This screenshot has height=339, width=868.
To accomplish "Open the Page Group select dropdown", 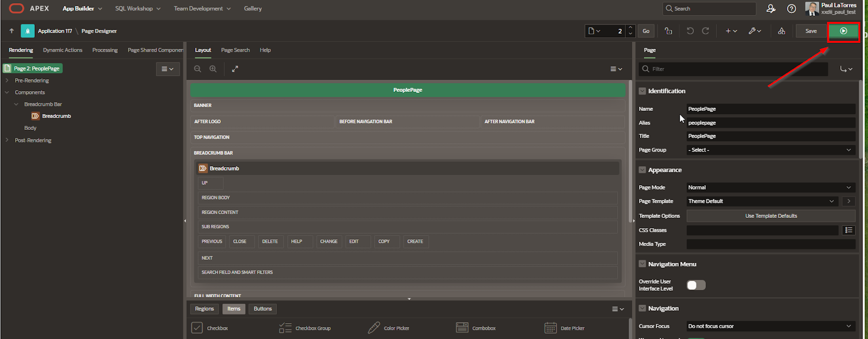I will (771, 150).
